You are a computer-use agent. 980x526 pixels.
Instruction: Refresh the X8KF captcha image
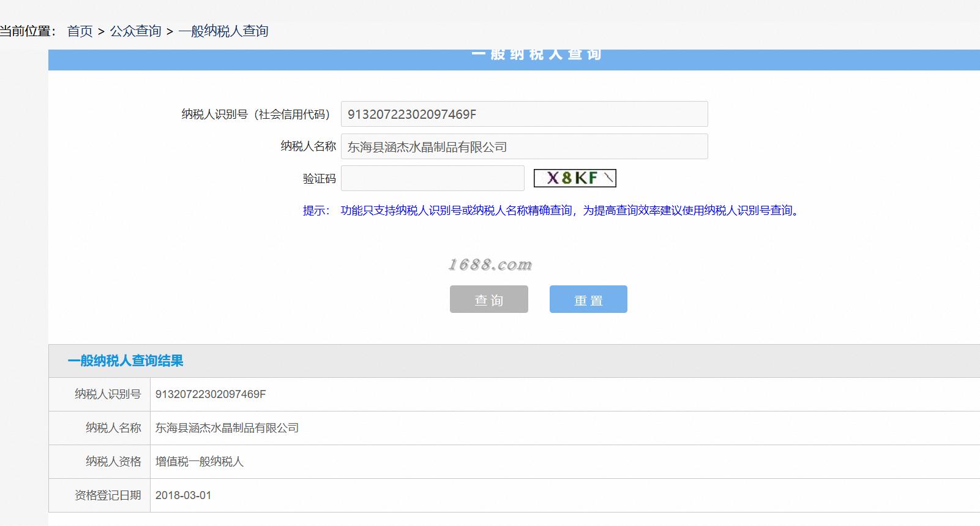[575, 178]
